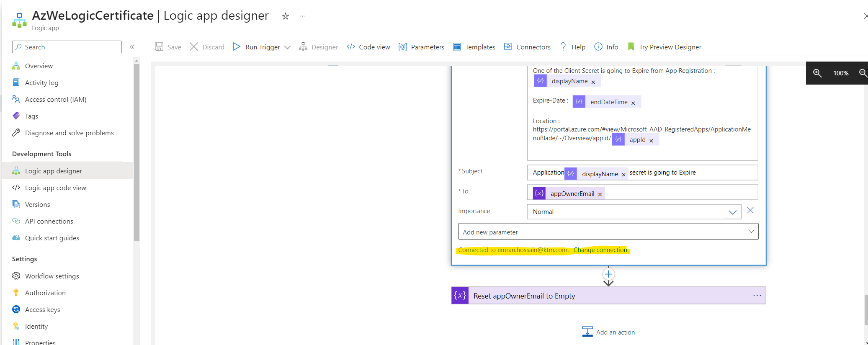Click the 100% zoom level indicator
The width and height of the screenshot is (868, 345).
click(x=840, y=73)
